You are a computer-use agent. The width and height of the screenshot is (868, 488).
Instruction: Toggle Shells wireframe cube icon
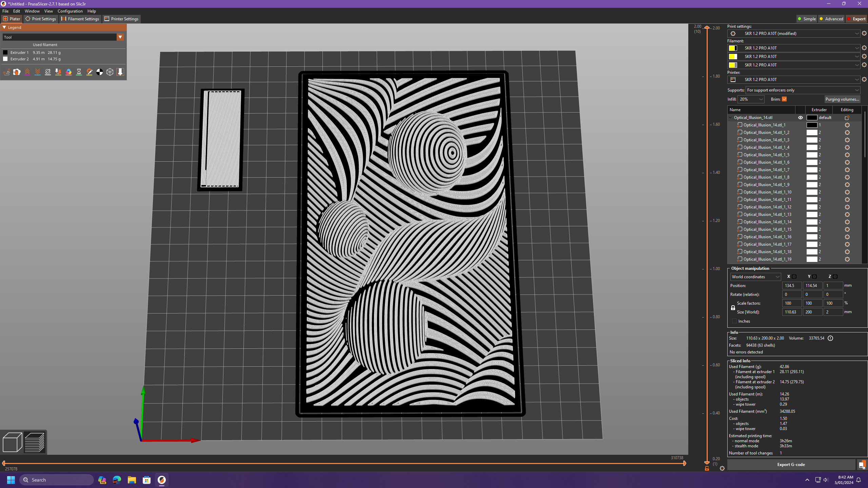[x=110, y=72]
